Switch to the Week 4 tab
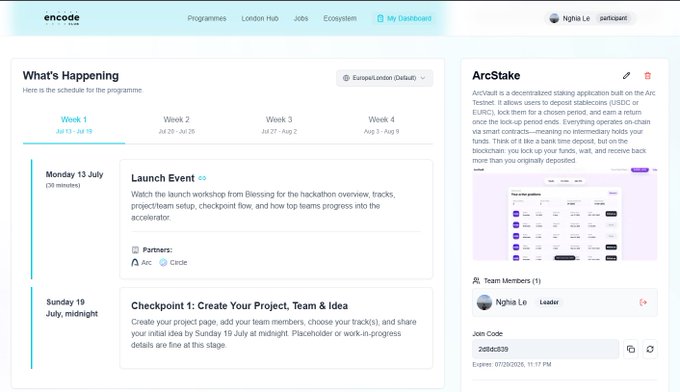 [x=381, y=124]
